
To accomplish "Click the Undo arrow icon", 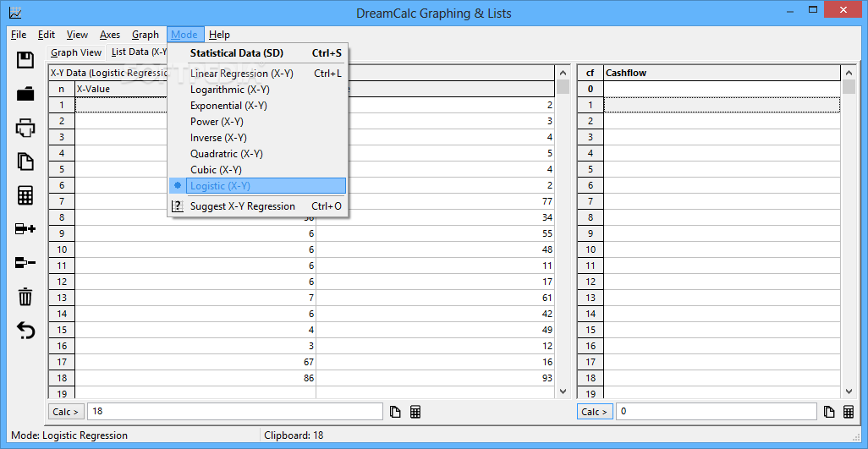I will click(25, 331).
